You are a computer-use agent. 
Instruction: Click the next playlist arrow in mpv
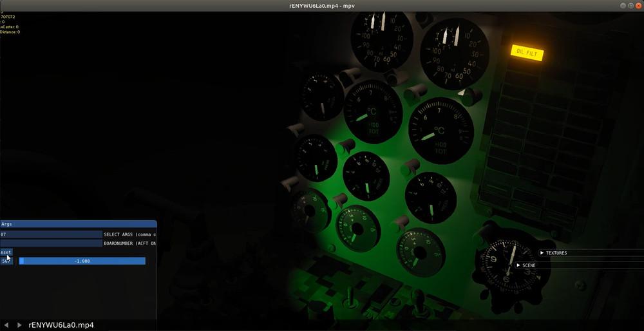tap(19, 325)
